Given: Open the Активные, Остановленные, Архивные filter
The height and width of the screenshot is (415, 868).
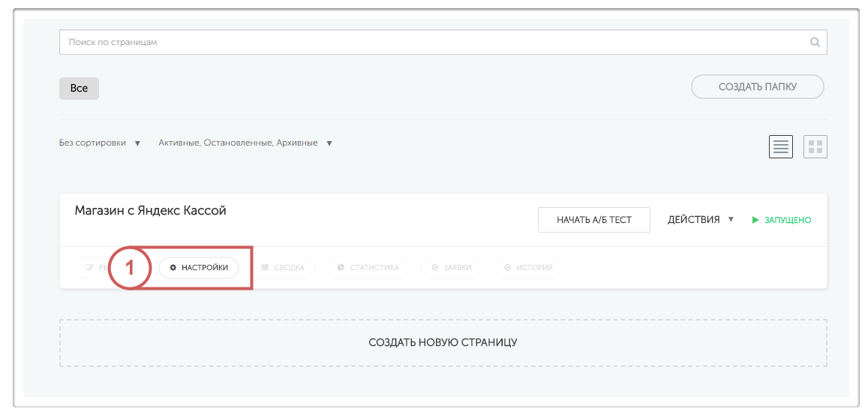Looking at the screenshot, I should 245,143.
